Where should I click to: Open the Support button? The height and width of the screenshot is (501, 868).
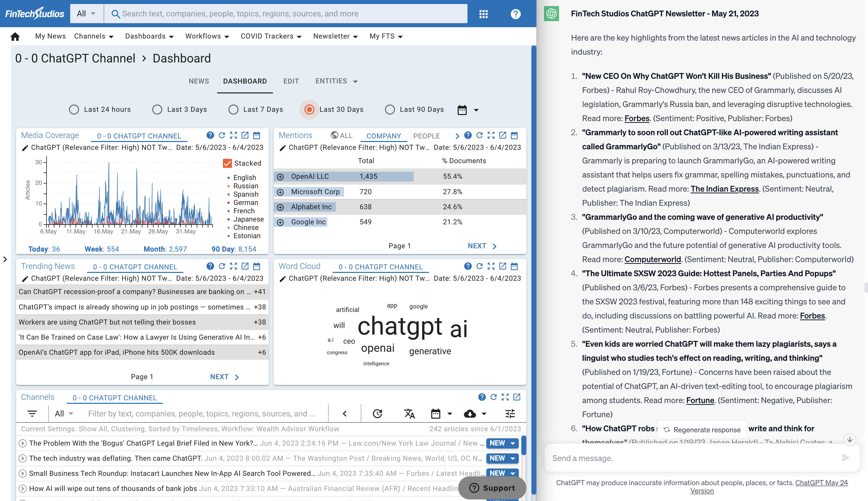click(492, 488)
